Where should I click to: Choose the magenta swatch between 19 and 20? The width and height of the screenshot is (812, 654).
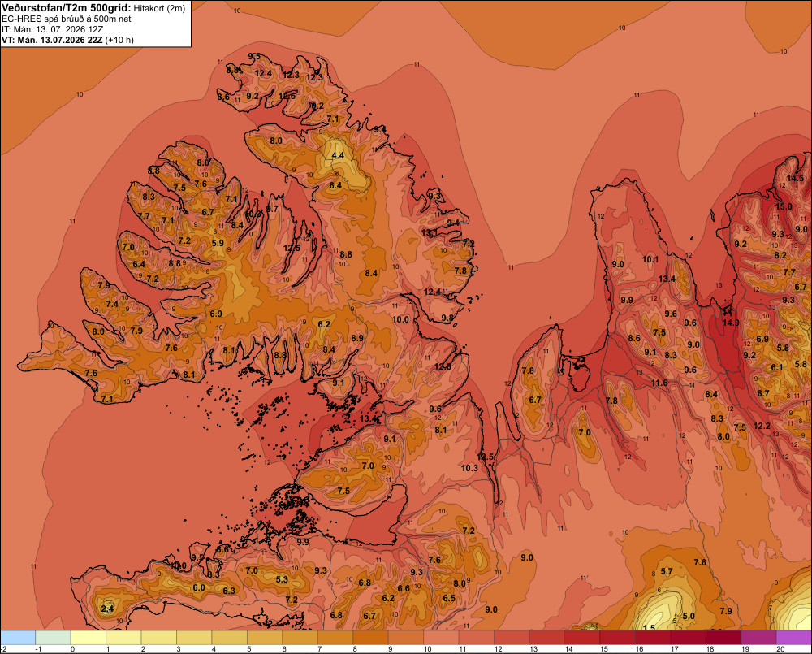click(x=758, y=637)
